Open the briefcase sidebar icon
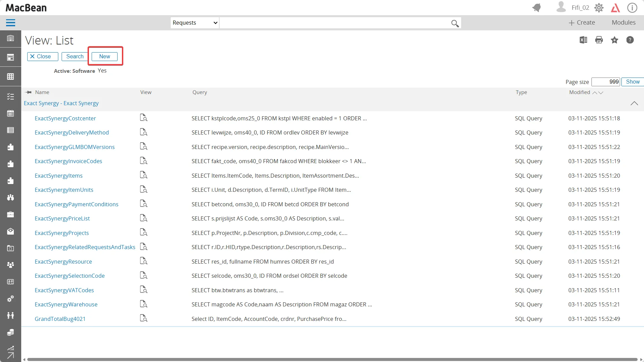 (x=10, y=214)
